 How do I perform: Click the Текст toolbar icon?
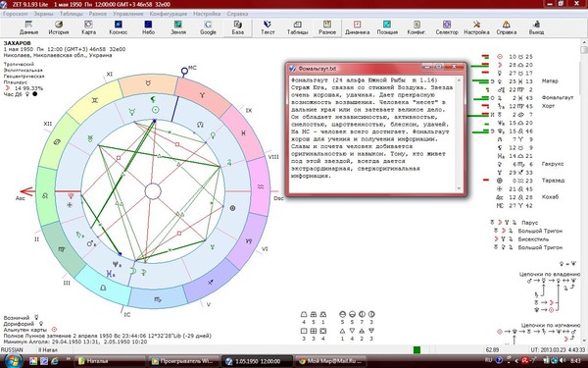(268, 27)
